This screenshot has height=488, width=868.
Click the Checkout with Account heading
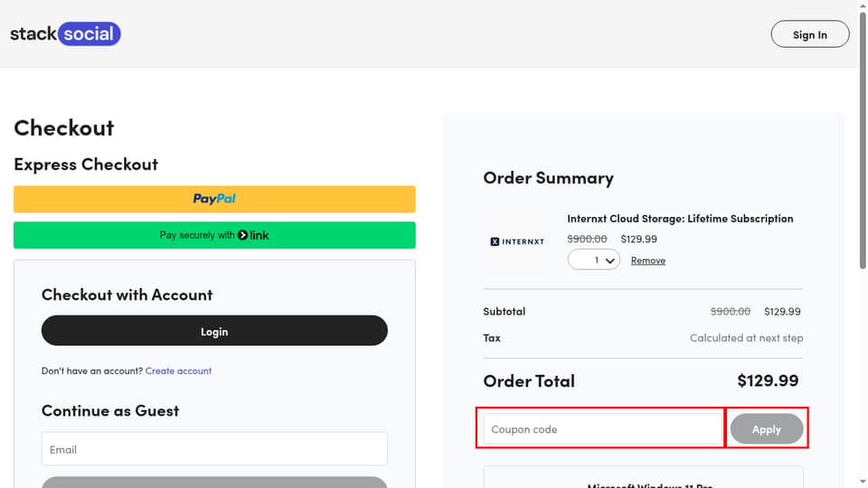127,295
